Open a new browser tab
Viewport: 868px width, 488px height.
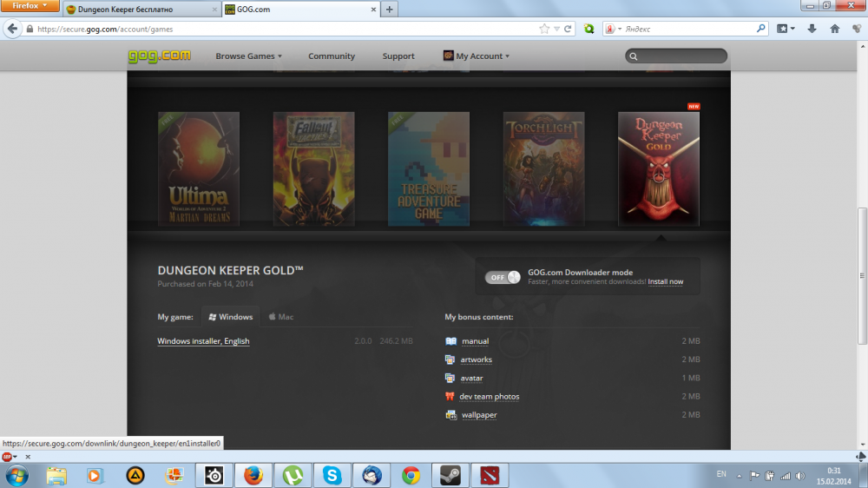pos(389,10)
